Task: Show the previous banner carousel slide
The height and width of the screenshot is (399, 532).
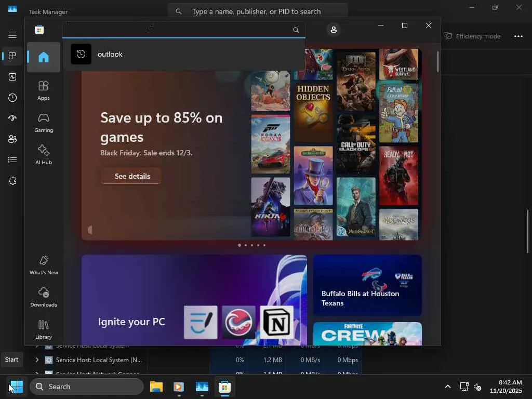Action: [x=90, y=230]
